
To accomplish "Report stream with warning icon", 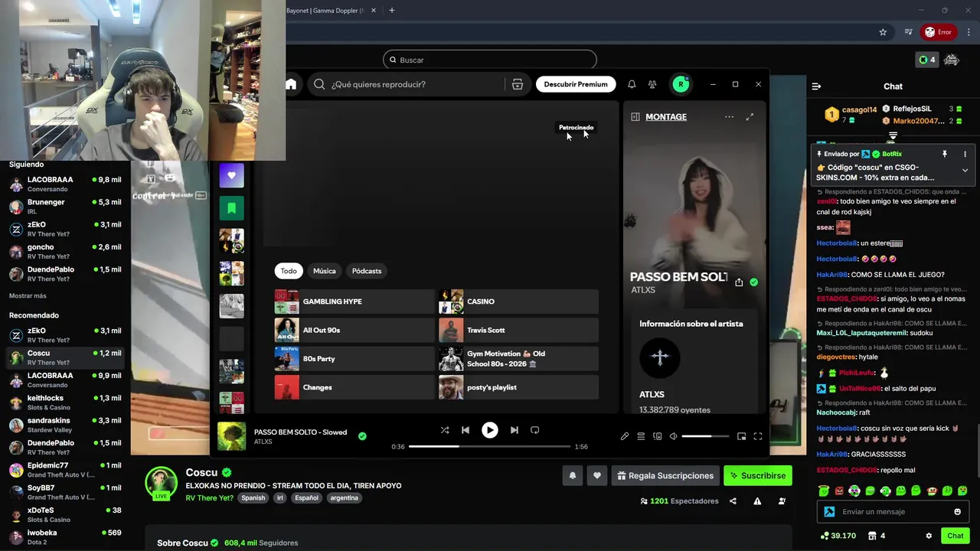I will (x=757, y=501).
